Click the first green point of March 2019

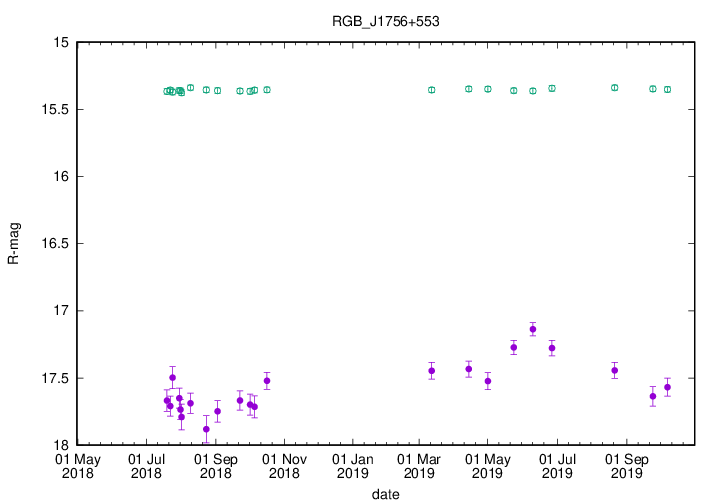click(x=431, y=89)
